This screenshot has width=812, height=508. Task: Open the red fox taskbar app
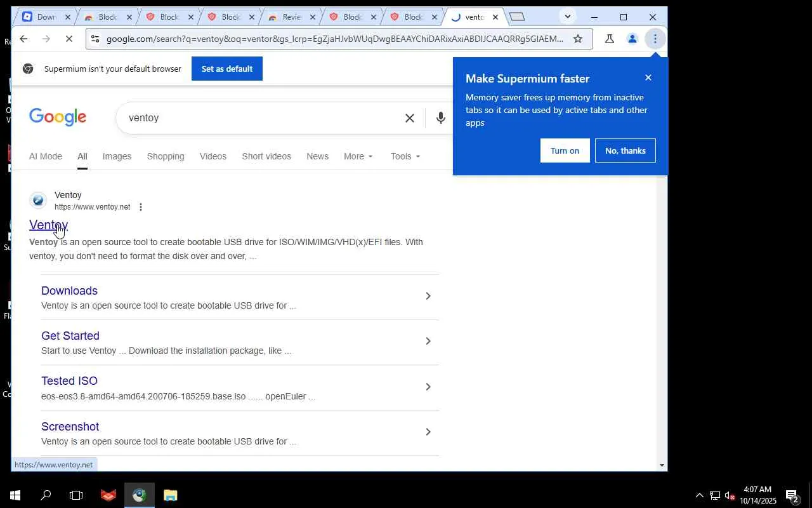pos(108,495)
